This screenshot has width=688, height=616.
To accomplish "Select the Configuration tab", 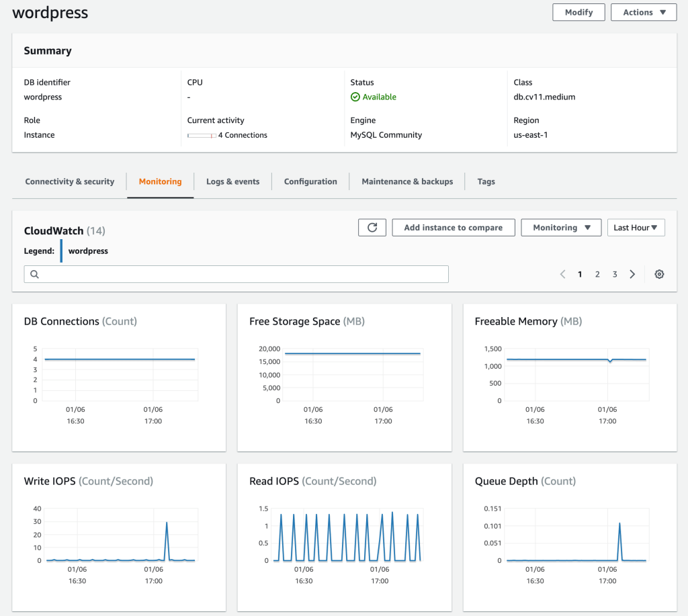I will [x=310, y=181].
